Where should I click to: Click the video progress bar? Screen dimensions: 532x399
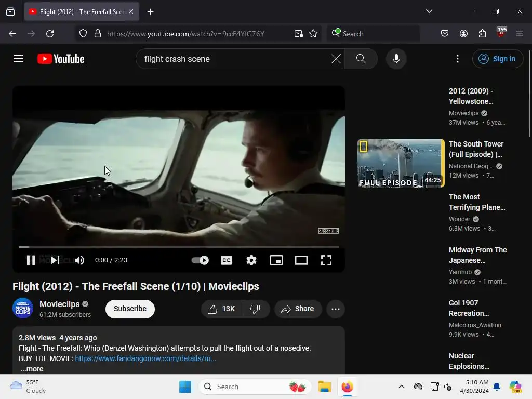pyautogui.click(x=179, y=247)
